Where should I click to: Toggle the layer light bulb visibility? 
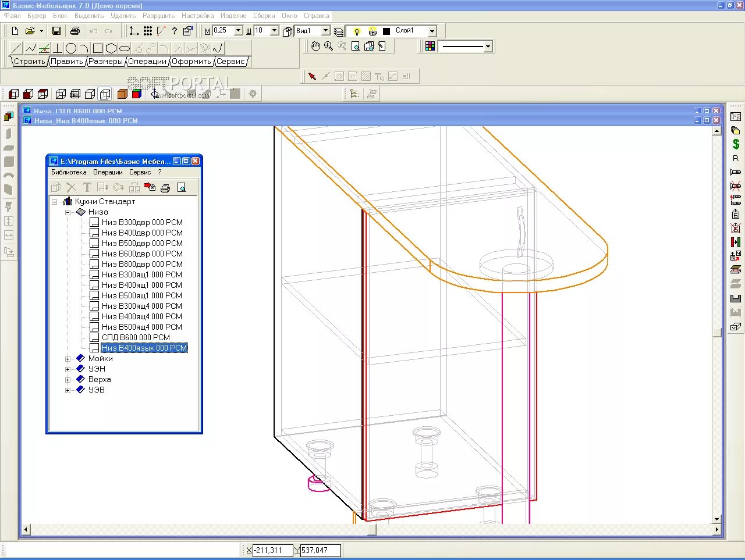pos(357,31)
